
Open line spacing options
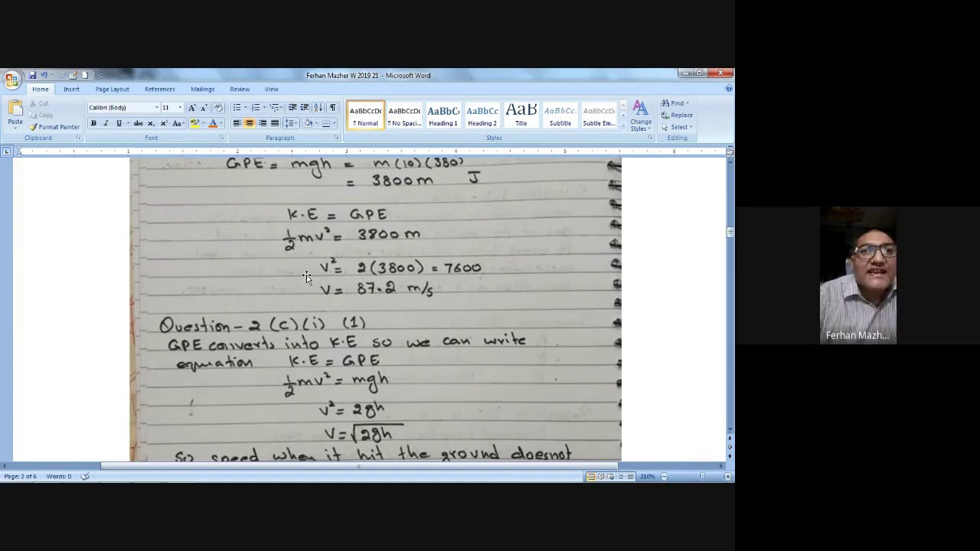tap(291, 123)
